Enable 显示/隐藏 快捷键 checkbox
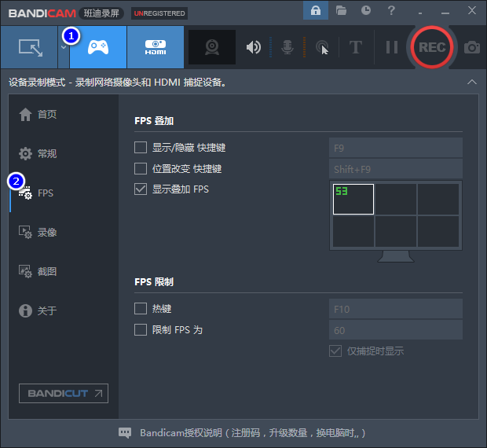The width and height of the screenshot is (487, 448). point(141,147)
